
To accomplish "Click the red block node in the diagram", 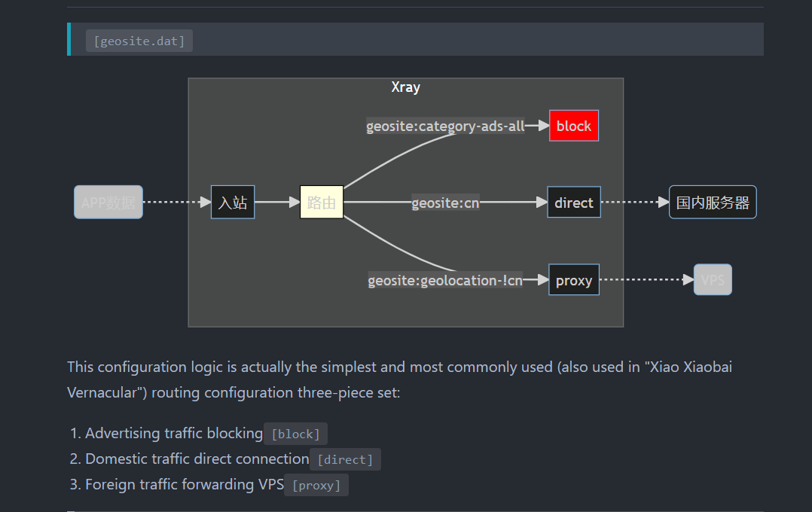I will (573, 126).
